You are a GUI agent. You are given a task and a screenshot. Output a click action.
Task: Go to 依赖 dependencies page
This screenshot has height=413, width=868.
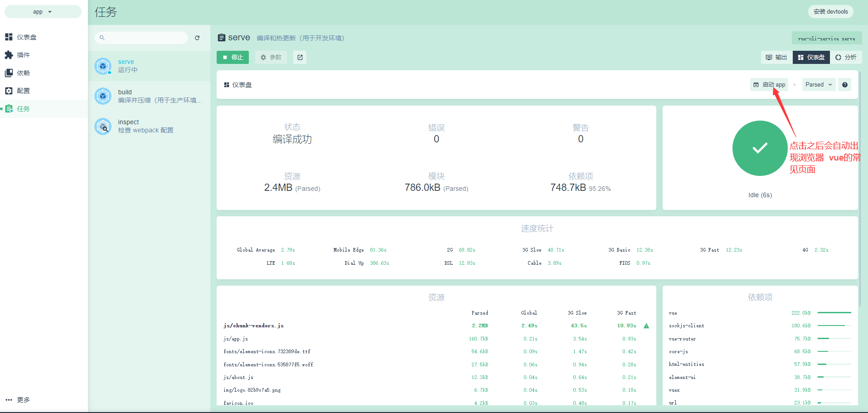[44, 73]
